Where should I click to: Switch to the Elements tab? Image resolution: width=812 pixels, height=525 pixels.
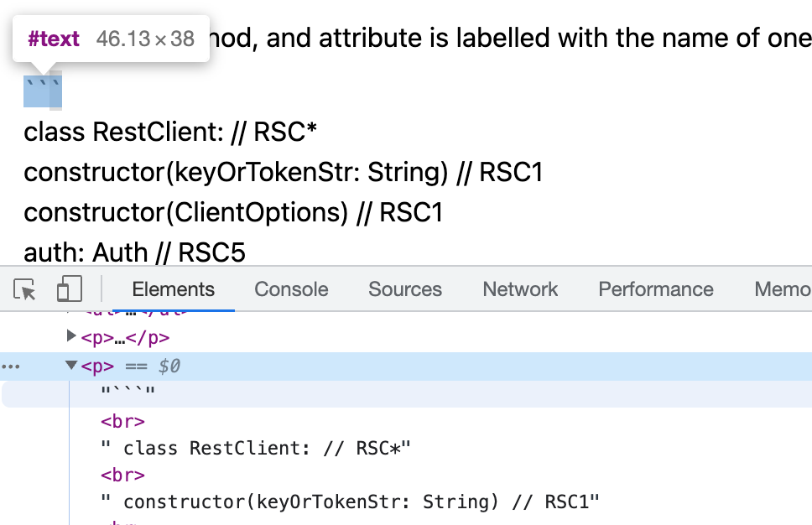tap(173, 288)
